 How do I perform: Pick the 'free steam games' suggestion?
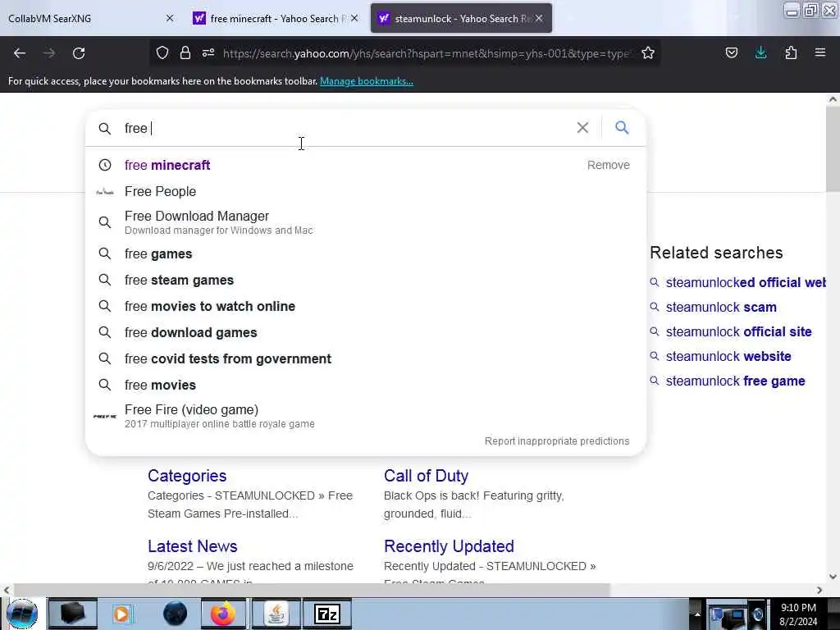[179, 281]
